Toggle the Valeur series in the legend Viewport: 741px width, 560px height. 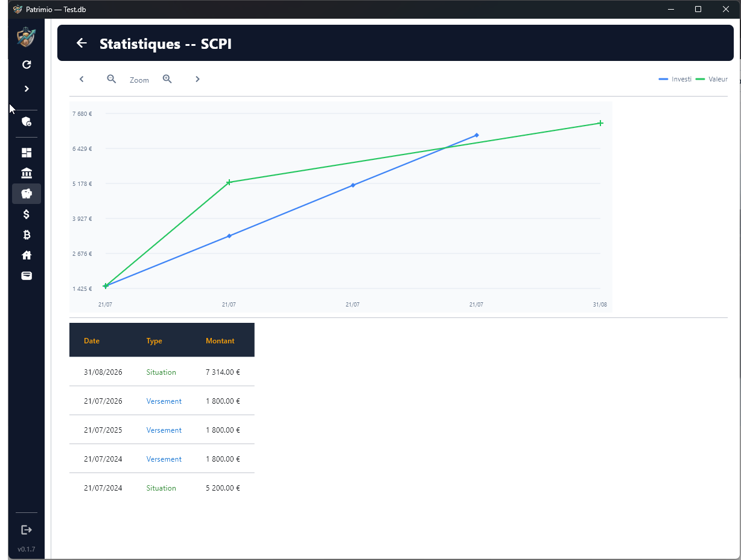click(712, 79)
